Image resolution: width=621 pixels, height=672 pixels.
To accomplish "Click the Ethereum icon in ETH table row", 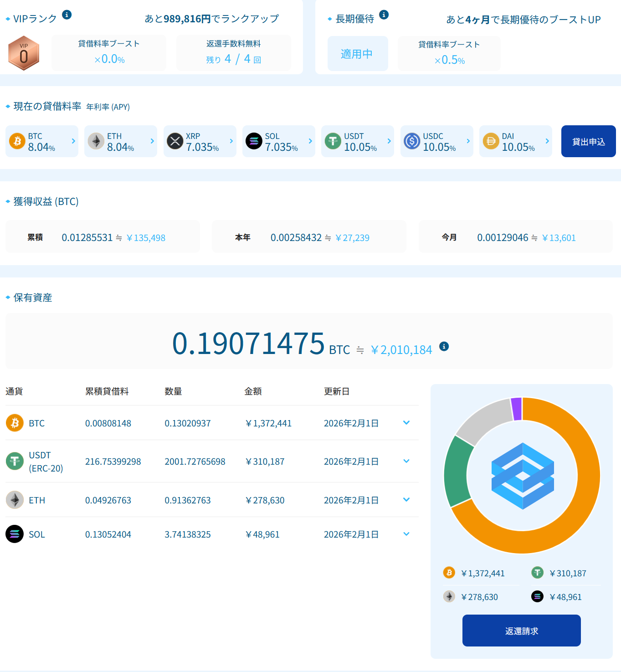I will [x=15, y=500].
